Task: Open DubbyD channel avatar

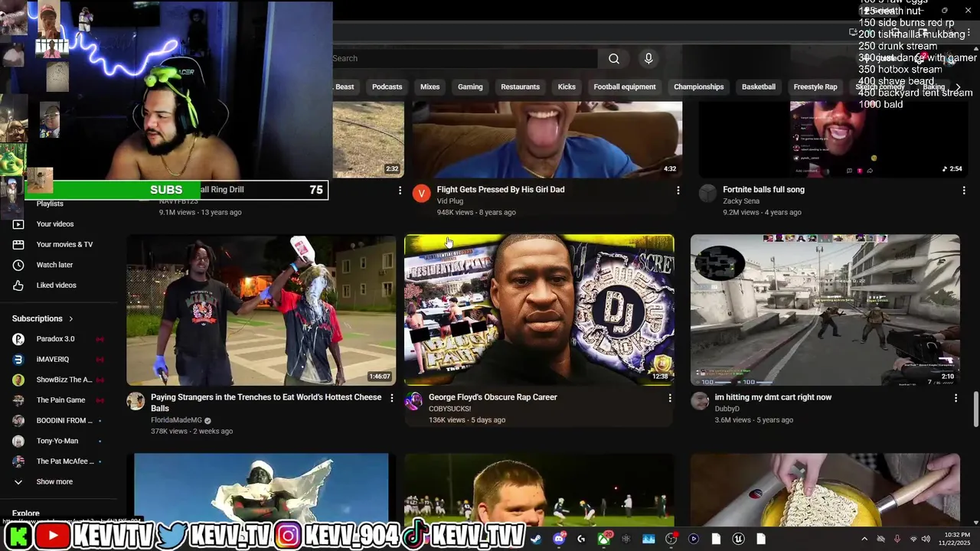Action: pos(700,401)
